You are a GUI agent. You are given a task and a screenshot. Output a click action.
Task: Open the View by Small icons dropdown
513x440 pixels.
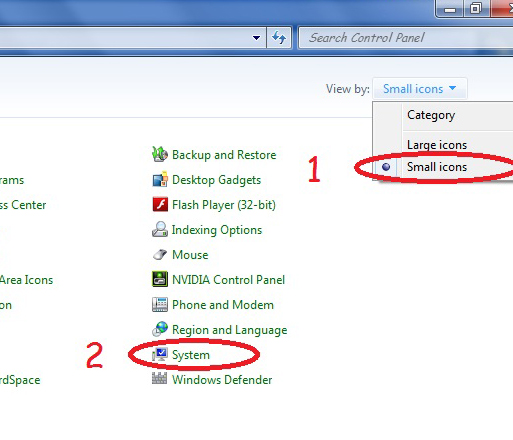point(420,89)
